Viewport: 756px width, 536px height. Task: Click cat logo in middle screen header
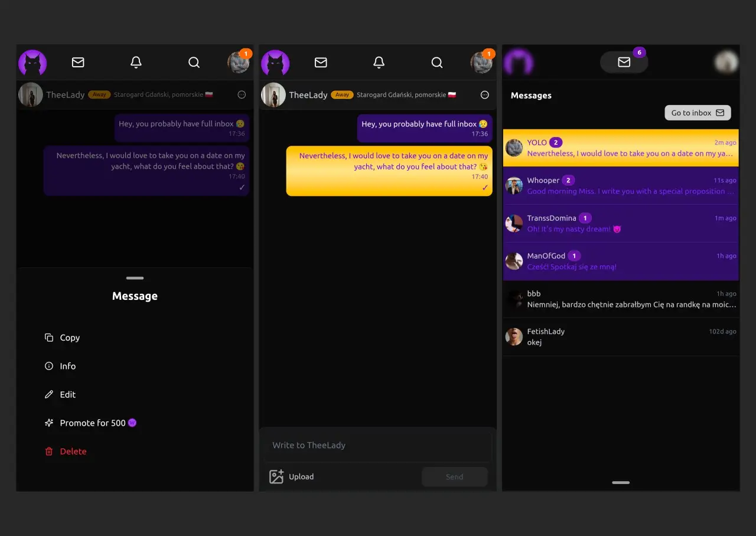tap(275, 63)
